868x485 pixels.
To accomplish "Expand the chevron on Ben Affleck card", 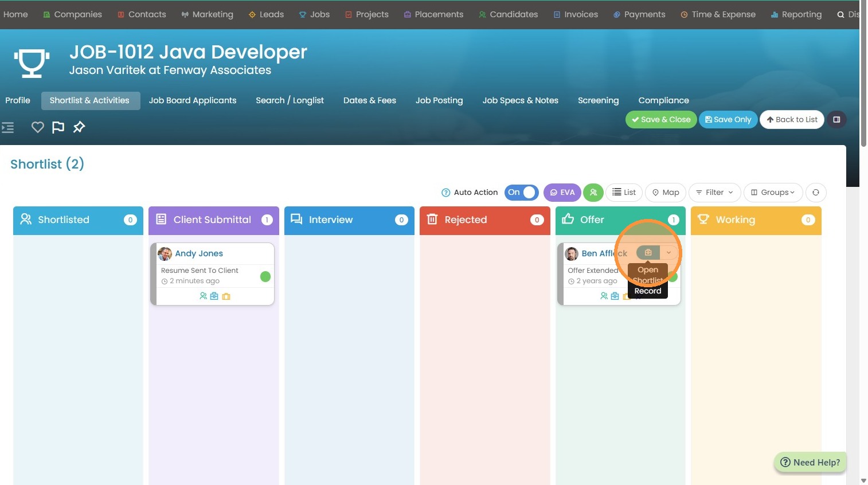I will click(668, 253).
